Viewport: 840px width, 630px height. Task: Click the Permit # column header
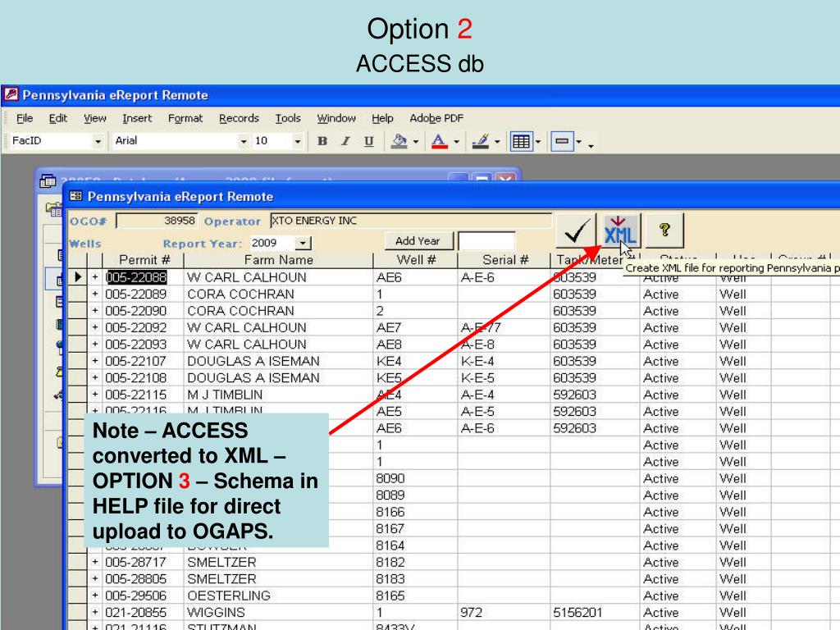coord(144,260)
